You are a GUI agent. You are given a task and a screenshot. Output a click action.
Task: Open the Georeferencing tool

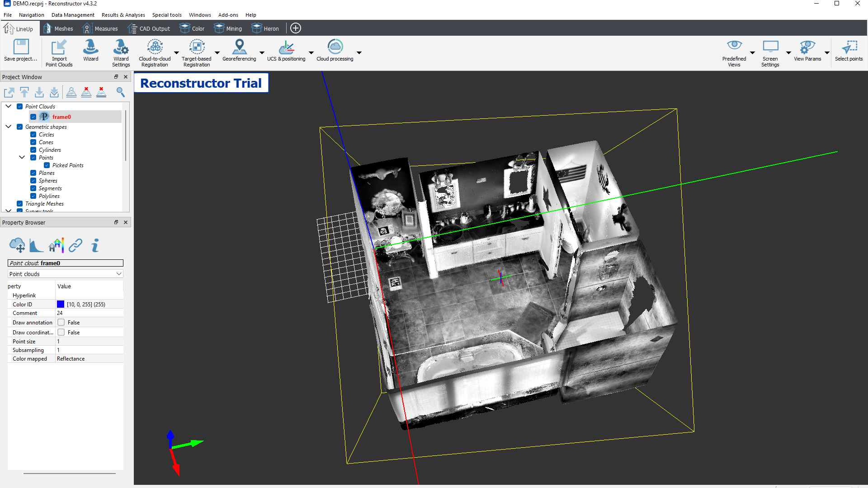(239, 47)
